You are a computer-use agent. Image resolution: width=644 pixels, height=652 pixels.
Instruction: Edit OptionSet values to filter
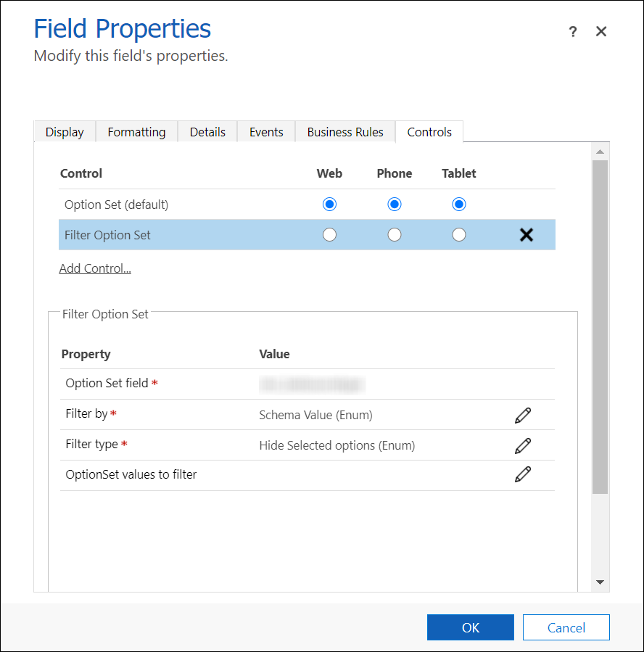(522, 474)
